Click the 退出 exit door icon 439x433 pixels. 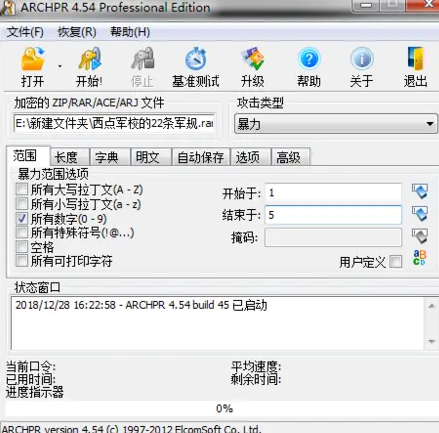click(415, 59)
